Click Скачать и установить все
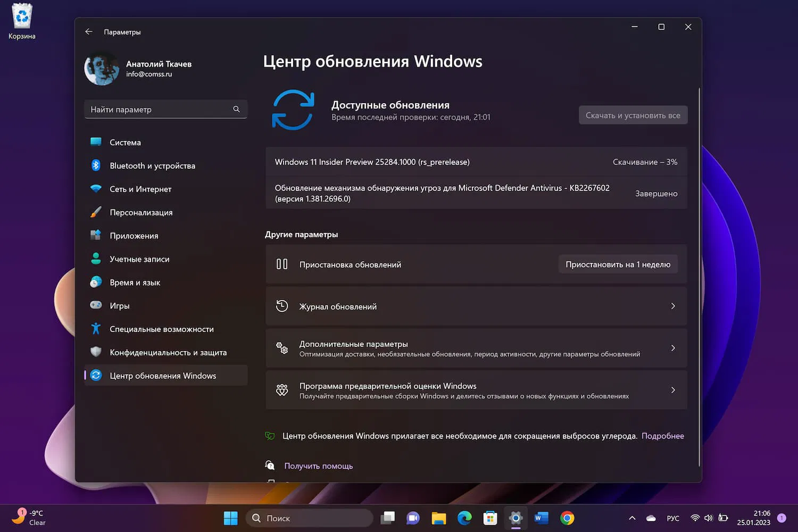 coord(633,115)
